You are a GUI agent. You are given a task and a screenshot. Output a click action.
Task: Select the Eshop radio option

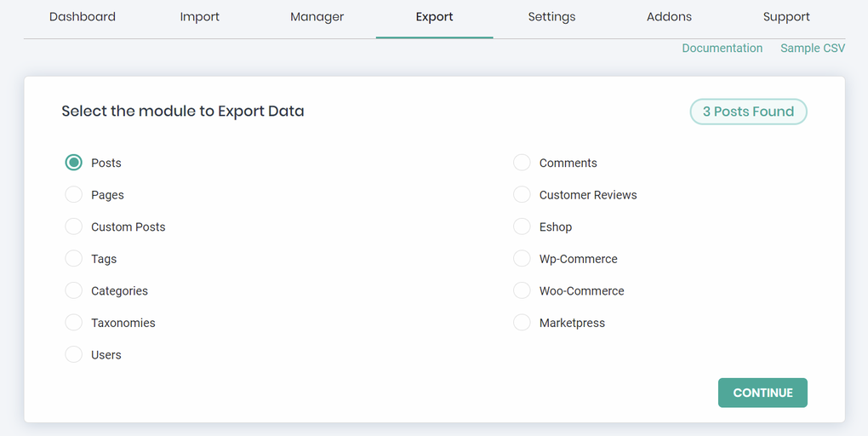pyautogui.click(x=522, y=227)
